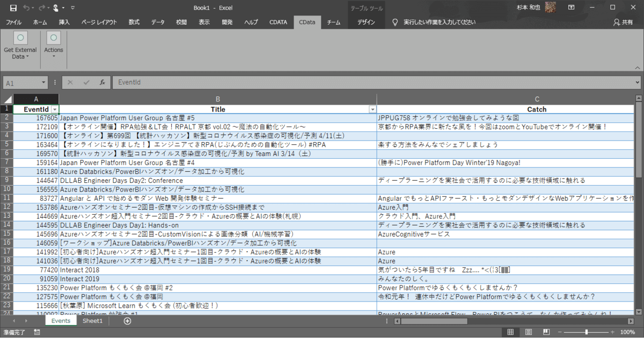
Task: Open Title column filter dropdown
Action: coord(372,109)
